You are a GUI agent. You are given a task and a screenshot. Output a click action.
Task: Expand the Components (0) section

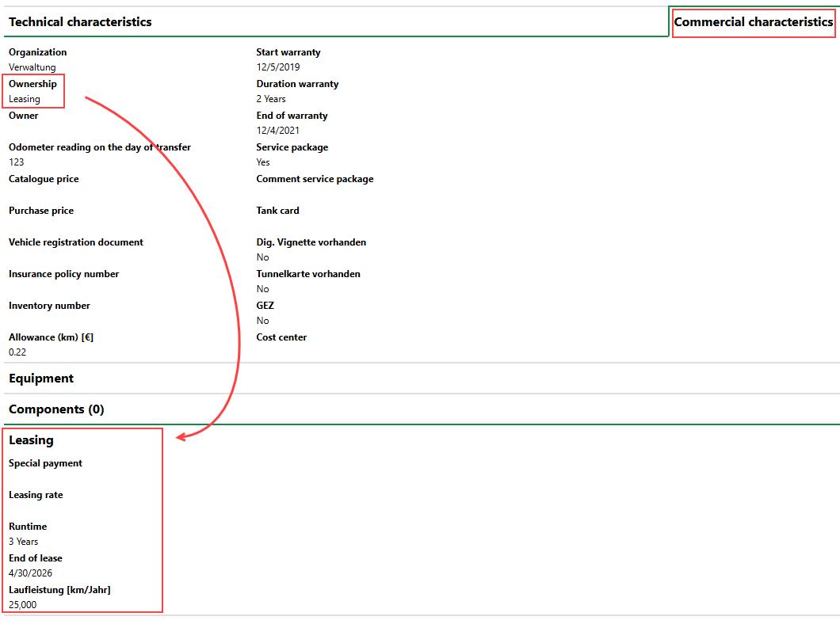pyautogui.click(x=56, y=409)
